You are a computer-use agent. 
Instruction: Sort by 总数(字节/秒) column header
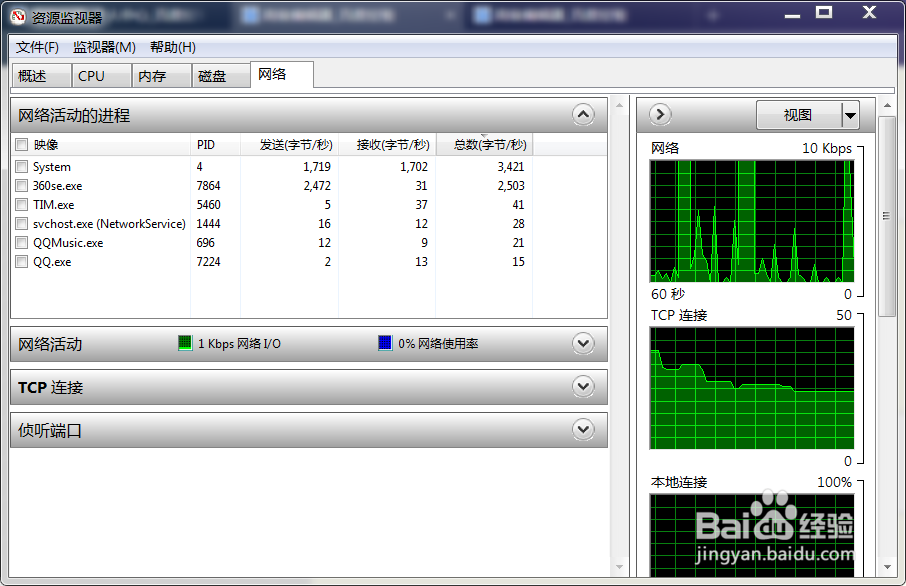[x=484, y=144]
